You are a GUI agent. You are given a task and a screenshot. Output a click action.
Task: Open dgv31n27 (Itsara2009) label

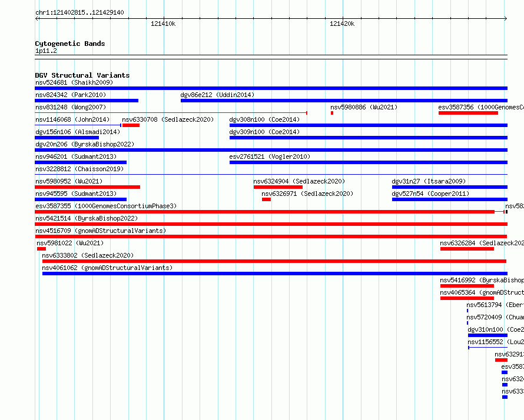point(429,181)
